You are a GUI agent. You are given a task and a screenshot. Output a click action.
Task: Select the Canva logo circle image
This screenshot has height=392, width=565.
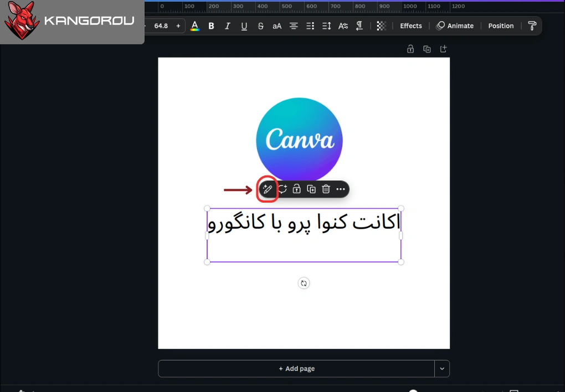click(300, 141)
